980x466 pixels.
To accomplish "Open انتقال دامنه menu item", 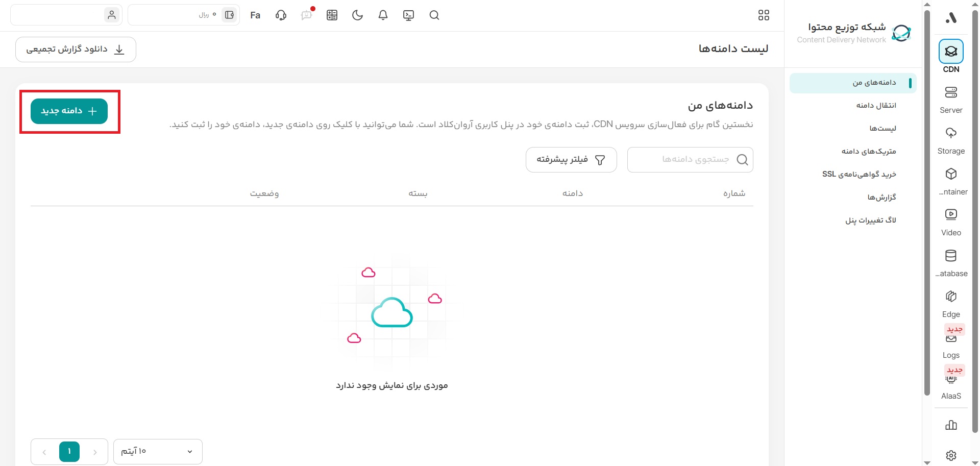I will pos(876,106).
